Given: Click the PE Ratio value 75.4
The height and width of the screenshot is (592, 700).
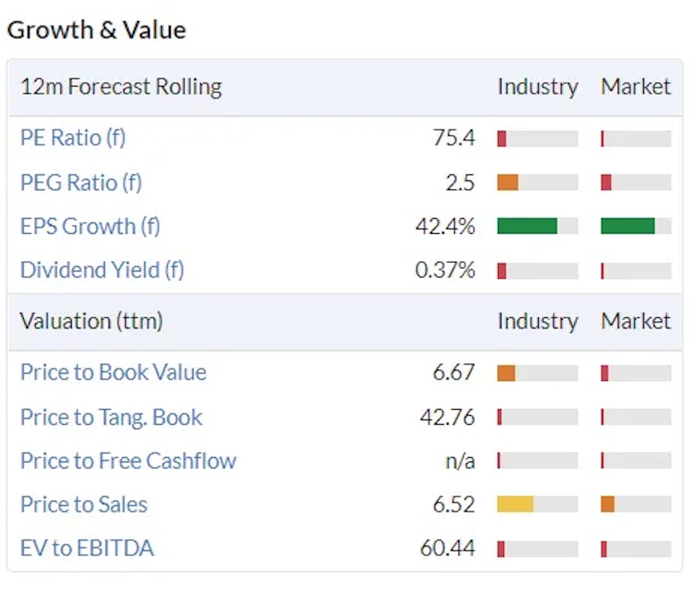Looking at the screenshot, I should tap(453, 138).
